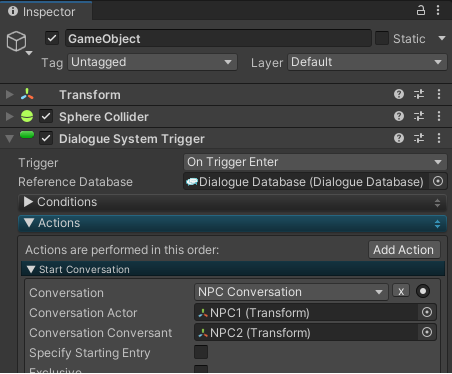The height and width of the screenshot is (374, 452).
Task: Select the Inspector tab
Action: pos(46,11)
